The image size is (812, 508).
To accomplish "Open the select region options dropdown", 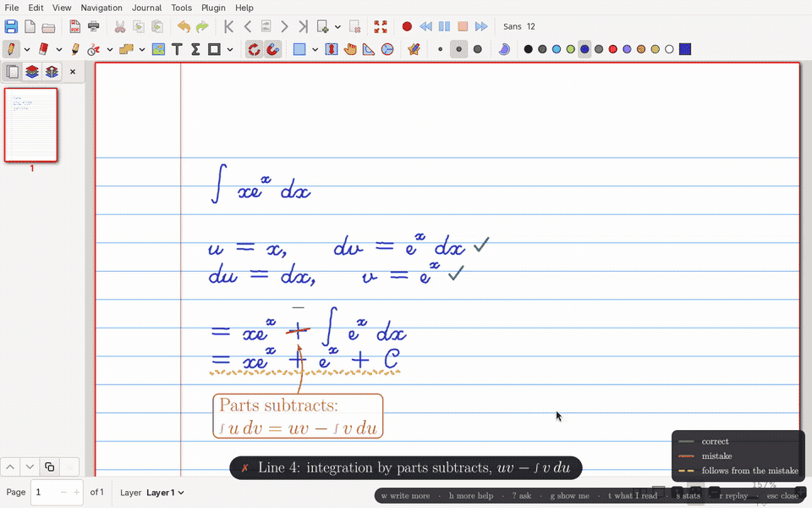I will click(315, 50).
